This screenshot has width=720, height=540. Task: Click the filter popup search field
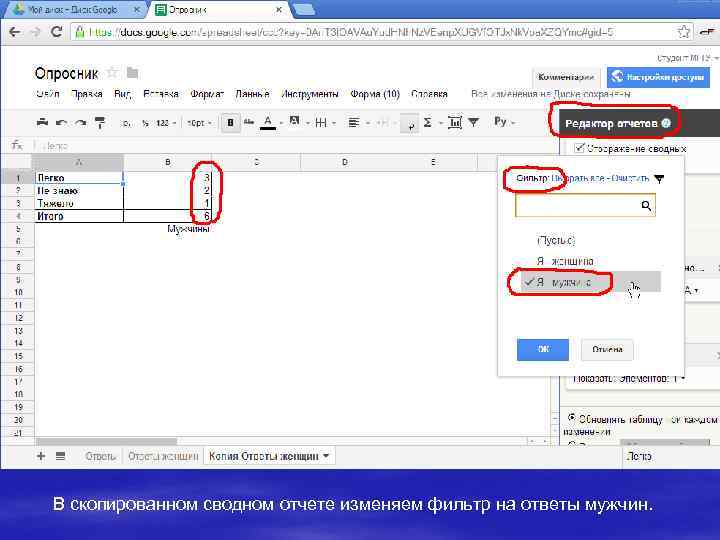pyautogui.click(x=585, y=205)
